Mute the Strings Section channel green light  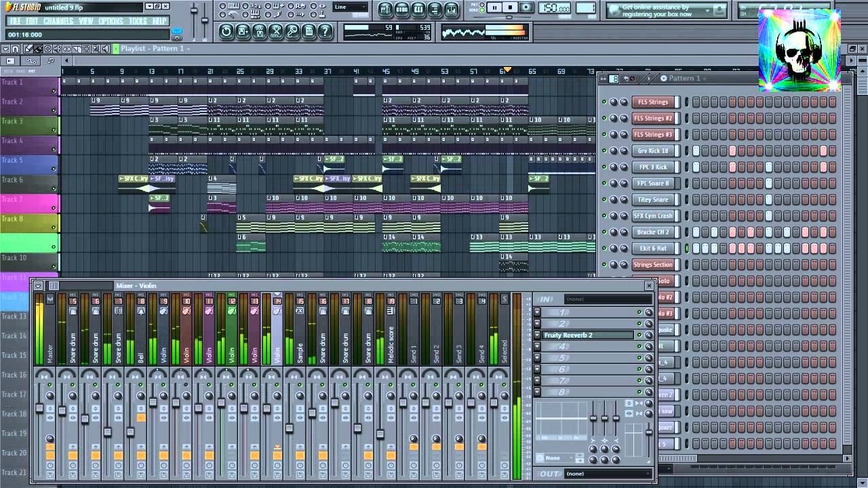(604, 264)
